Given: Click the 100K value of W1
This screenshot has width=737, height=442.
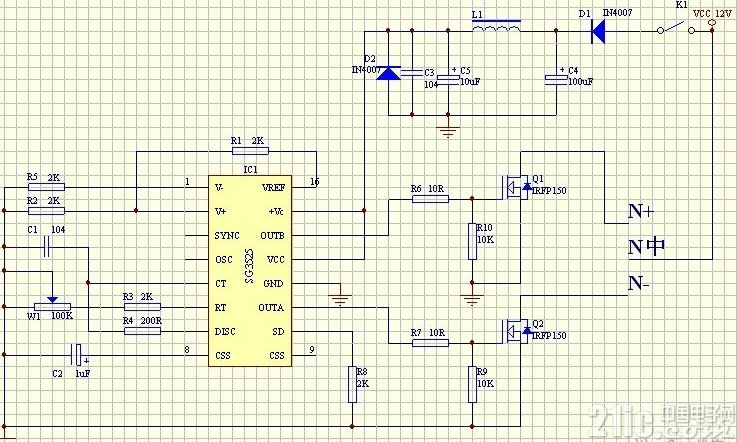Looking at the screenshot, I should pyautogui.click(x=62, y=316).
